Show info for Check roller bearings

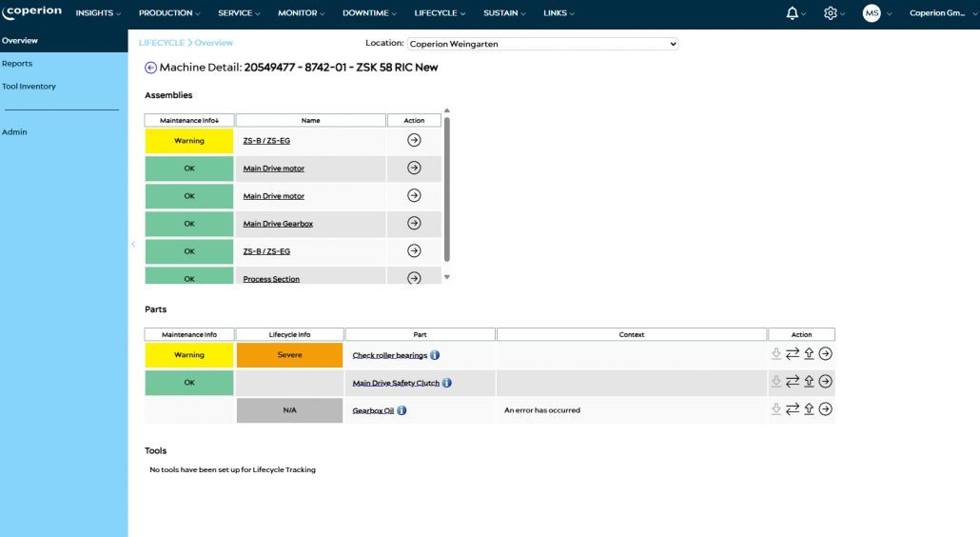[435, 355]
